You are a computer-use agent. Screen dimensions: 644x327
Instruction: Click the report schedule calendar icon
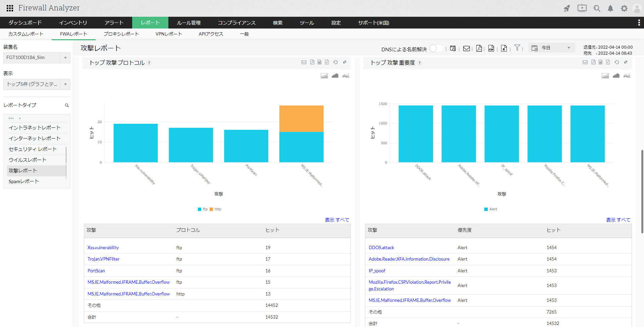453,49
